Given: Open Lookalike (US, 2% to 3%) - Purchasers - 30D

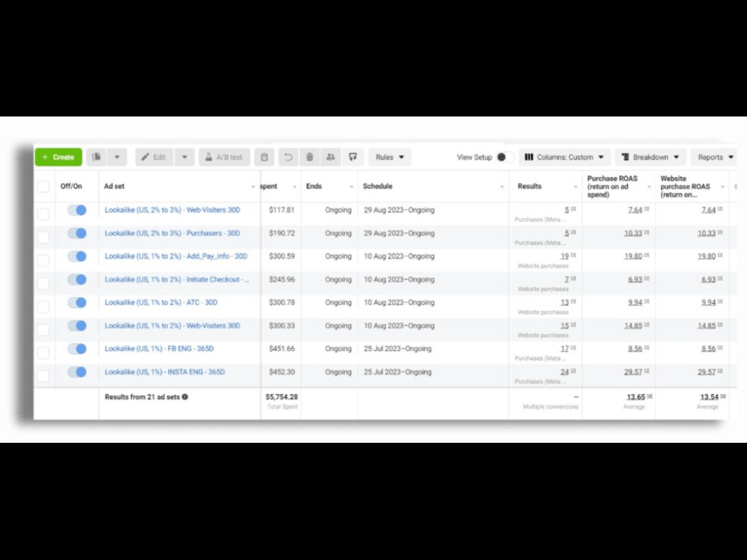Looking at the screenshot, I should point(173,233).
